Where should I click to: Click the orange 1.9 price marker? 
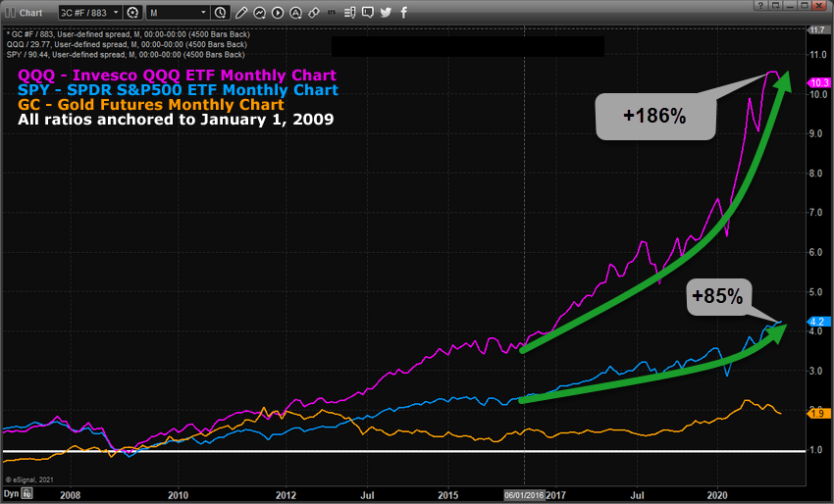[x=817, y=413]
